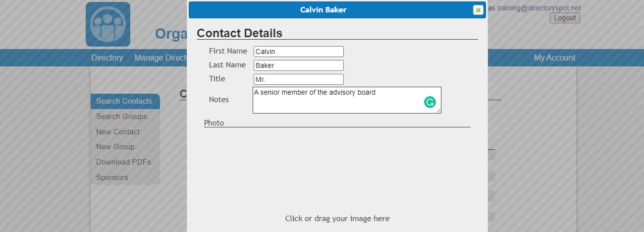Click the Last Name input field
Viewport: 644px width, 232px height.
point(298,65)
